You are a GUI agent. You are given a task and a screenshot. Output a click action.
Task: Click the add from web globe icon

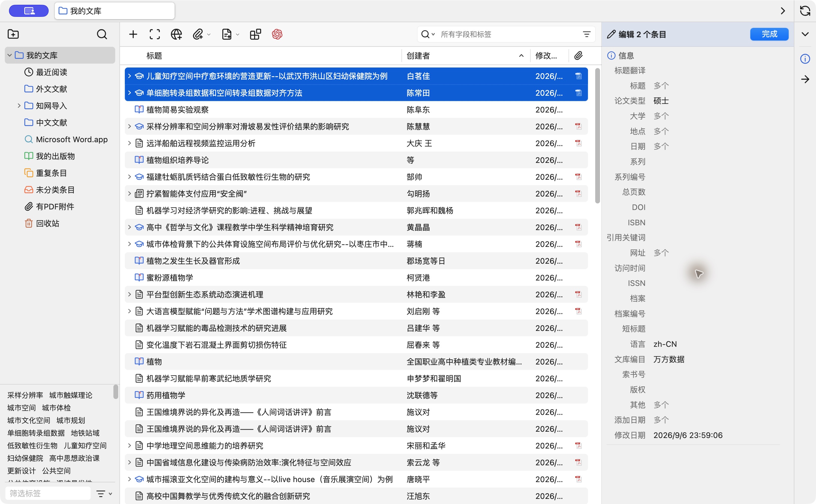(x=176, y=34)
